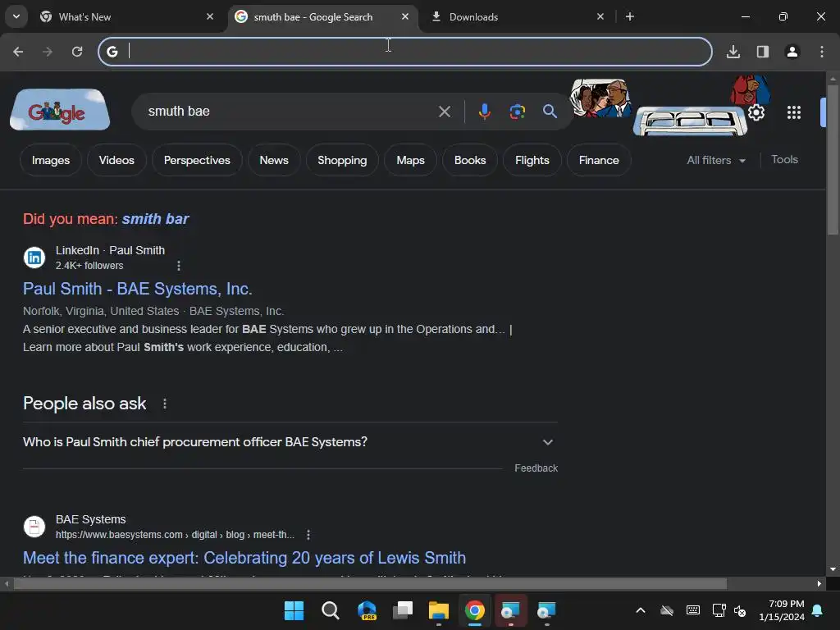Click the forward navigation arrow
The height and width of the screenshot is (630, 840).
tap(48, 52)
